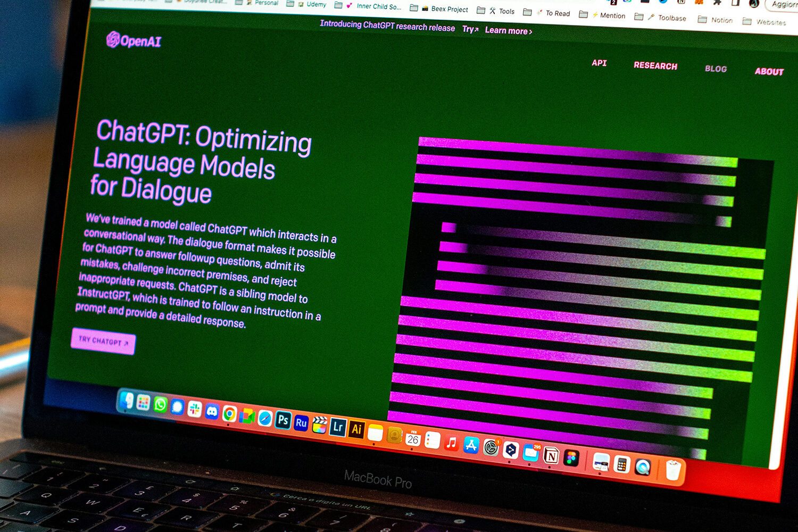Image resolution: width=798 pixels, height=532 pixels.
Task: Open the BLOG navigation link
Action: 716,69
